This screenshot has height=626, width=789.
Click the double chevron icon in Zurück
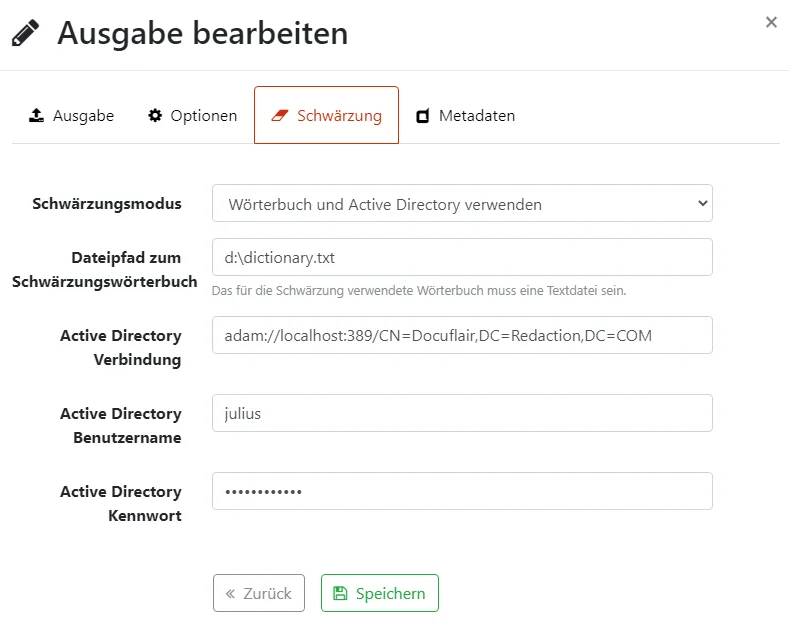230,593
